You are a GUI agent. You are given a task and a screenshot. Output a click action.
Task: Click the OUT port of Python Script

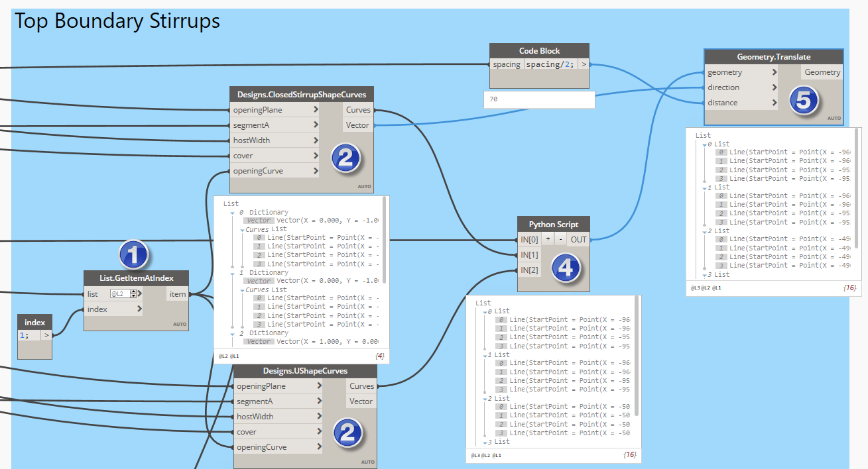point(579,240)
